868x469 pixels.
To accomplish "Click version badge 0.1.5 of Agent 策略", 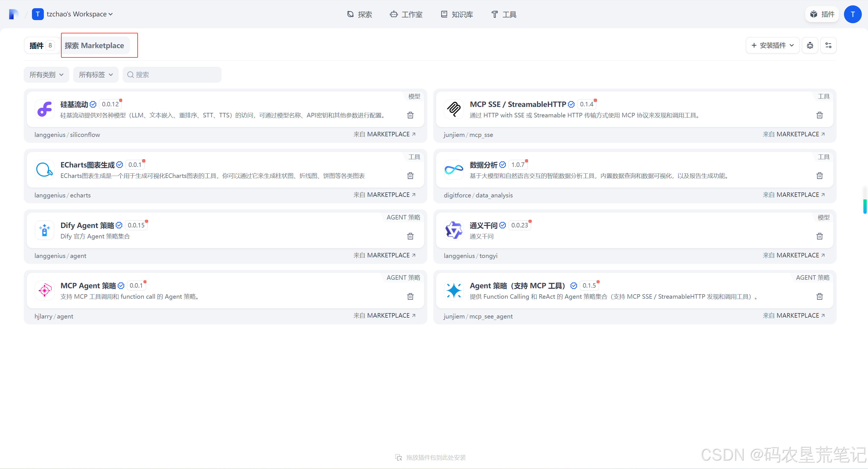I will [x=589, y=286].
